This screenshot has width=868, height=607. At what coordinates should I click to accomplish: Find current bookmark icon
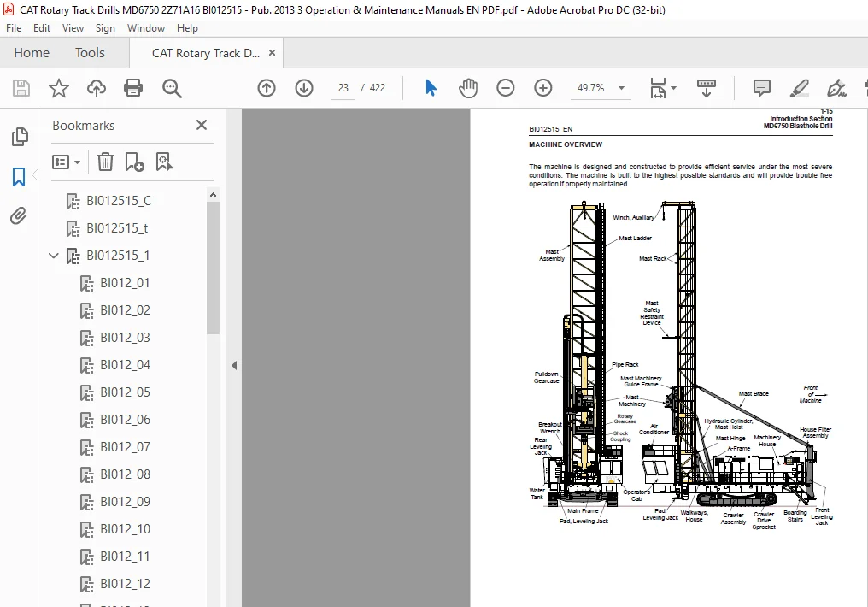tap(164, 162)
